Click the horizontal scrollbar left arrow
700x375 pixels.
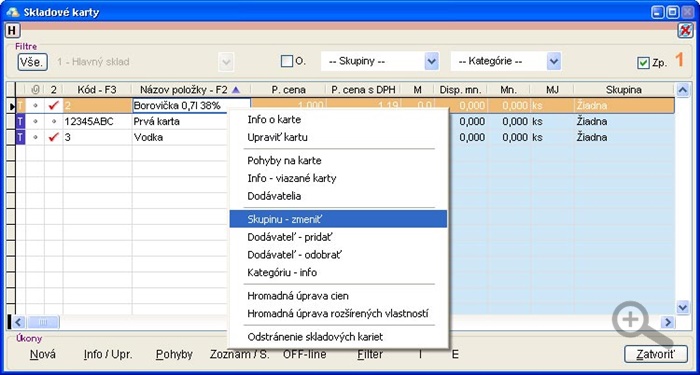[x=18, y=322]
